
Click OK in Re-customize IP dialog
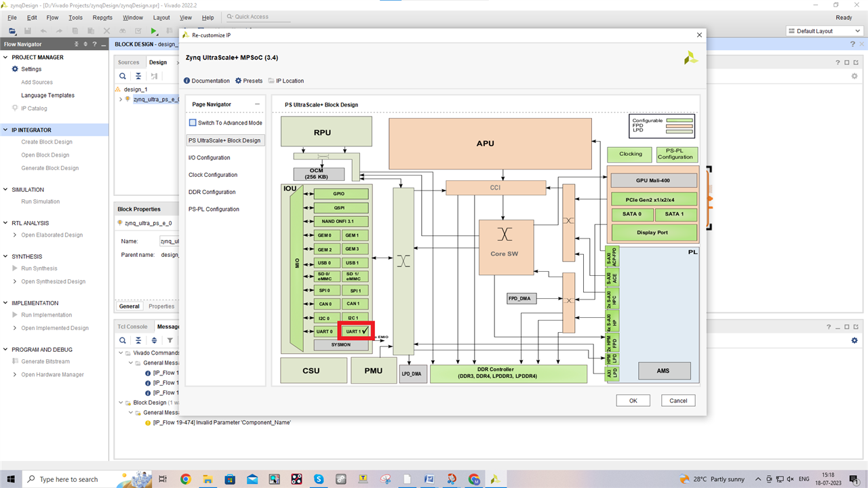[633, 401]
